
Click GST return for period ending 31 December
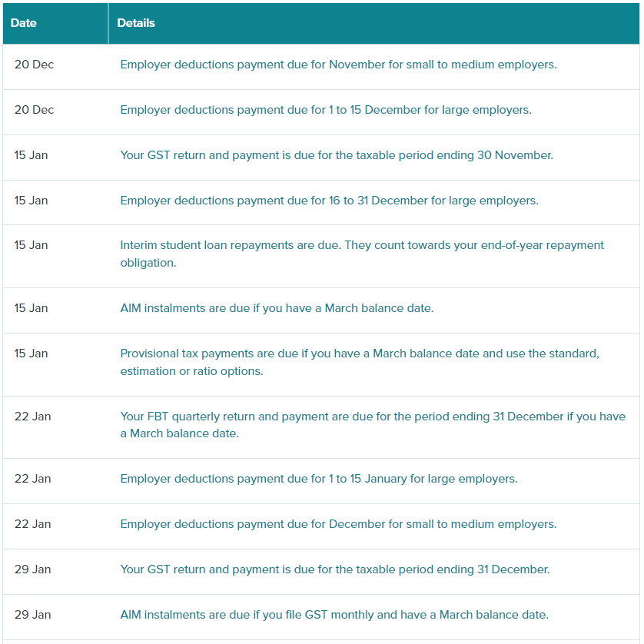point(335,569)
